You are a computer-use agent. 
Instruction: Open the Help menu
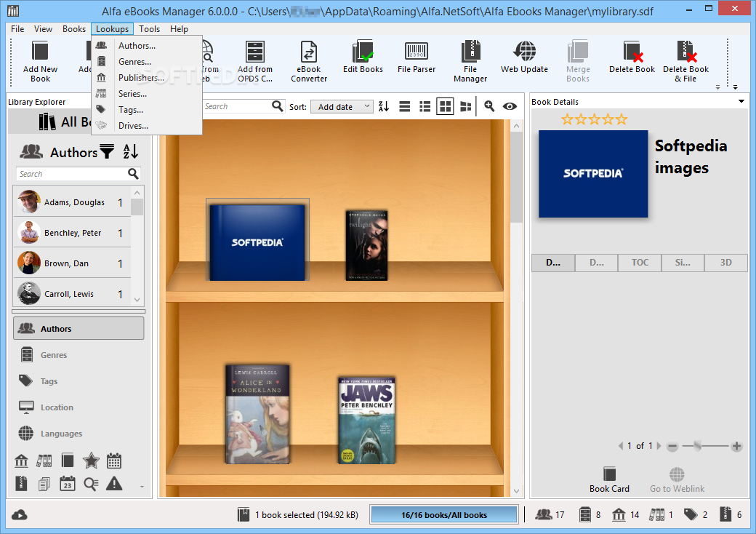click(x=179, y=29)
